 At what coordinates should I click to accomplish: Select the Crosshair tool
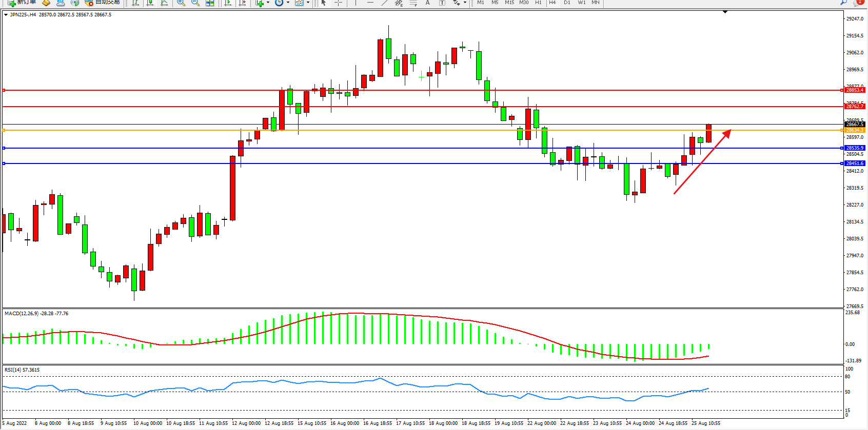tap(338, 3)
